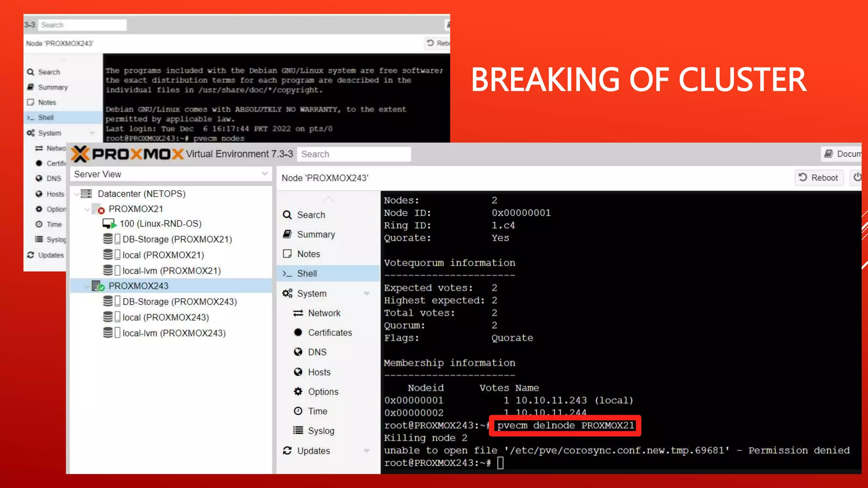The height and width of the screenshot is (488, 868).
Task: Select PROXMOX243 node in tree
Action: coord(171,286)
